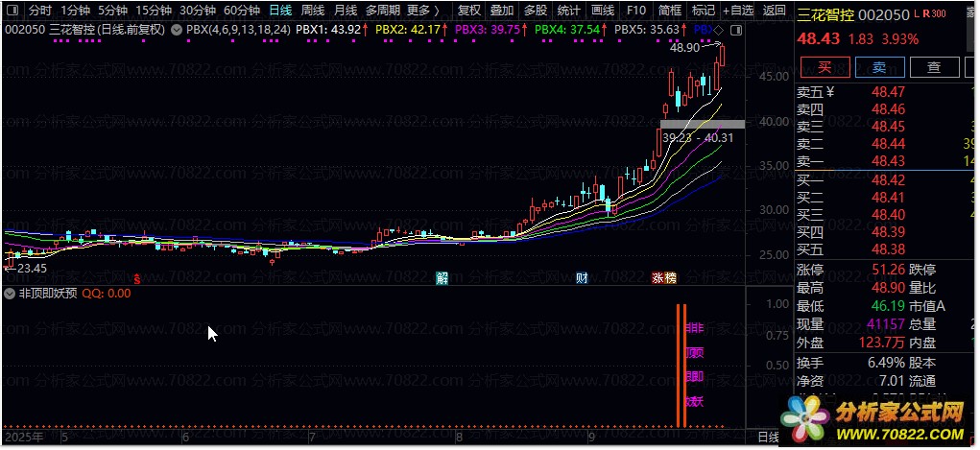Click the green PBX4: 37.54 value
The image size is (980, 450).
click(x=569, y=30)
